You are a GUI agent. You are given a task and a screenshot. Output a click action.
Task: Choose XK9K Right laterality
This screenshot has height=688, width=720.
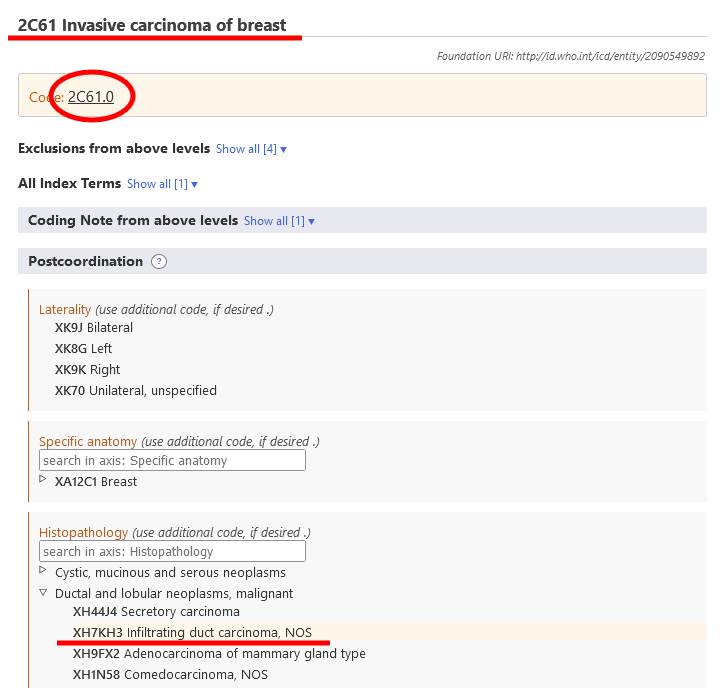[x=88, y=370]
